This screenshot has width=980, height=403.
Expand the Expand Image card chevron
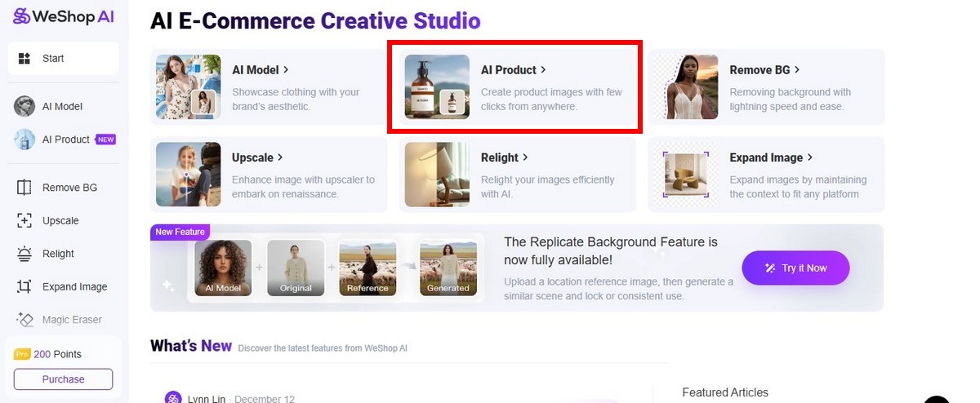click(x=810, y=157)
